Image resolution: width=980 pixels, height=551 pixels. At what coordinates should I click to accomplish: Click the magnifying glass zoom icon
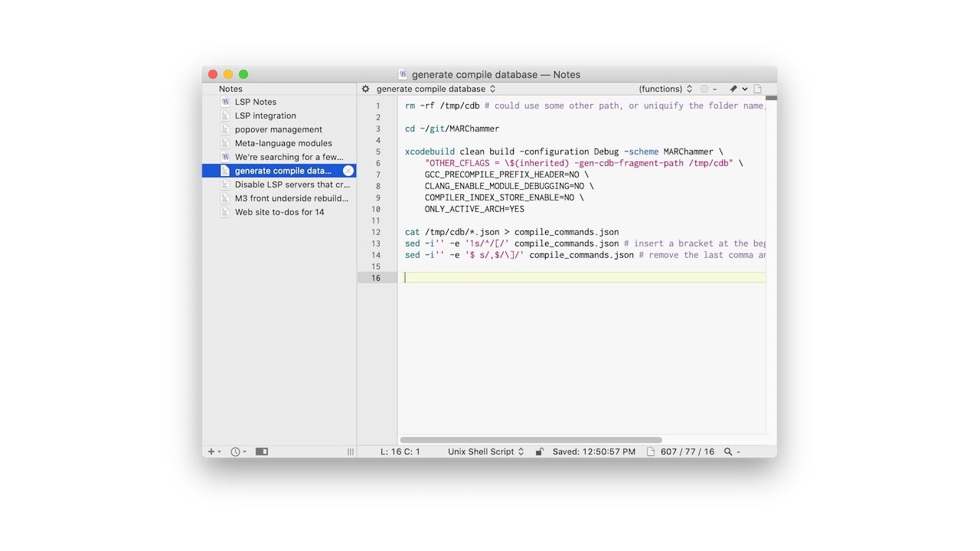[728, 452]
